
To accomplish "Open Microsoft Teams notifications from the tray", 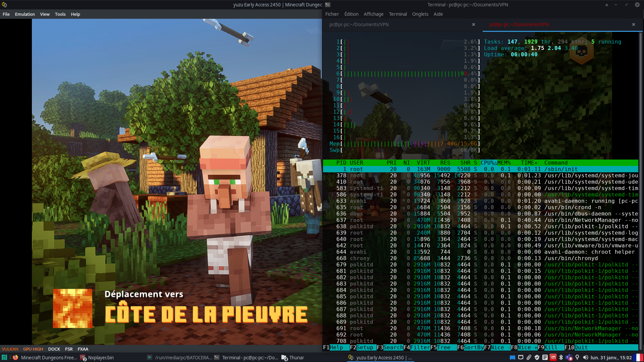I will (569, 358).
